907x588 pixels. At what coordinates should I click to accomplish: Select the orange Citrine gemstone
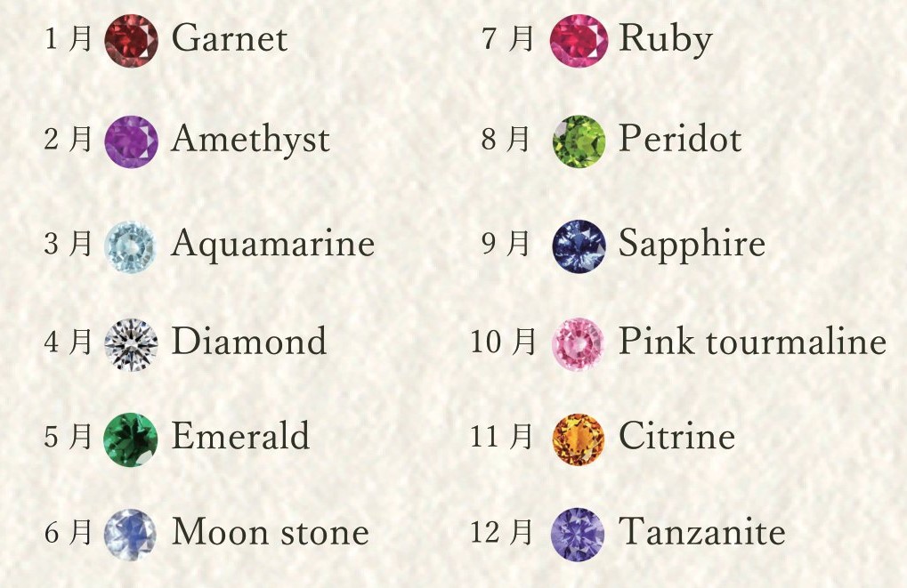pyautogui.click(x=579, y=439)
